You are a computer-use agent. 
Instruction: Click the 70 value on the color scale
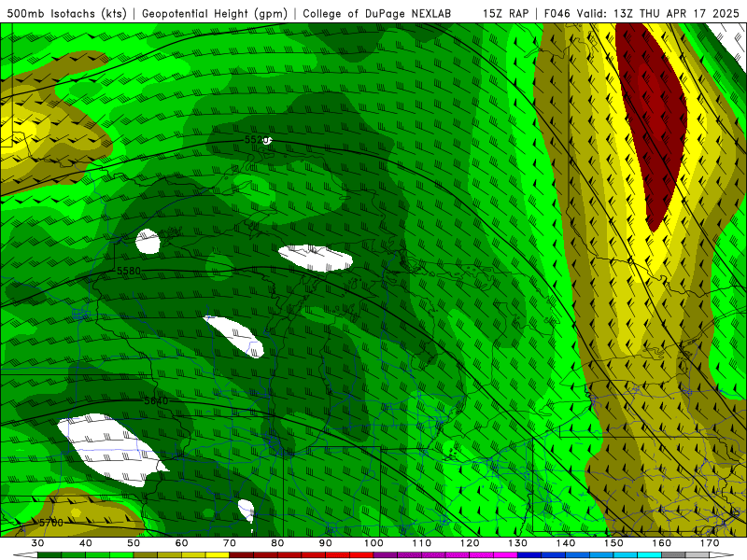[230, 543]
